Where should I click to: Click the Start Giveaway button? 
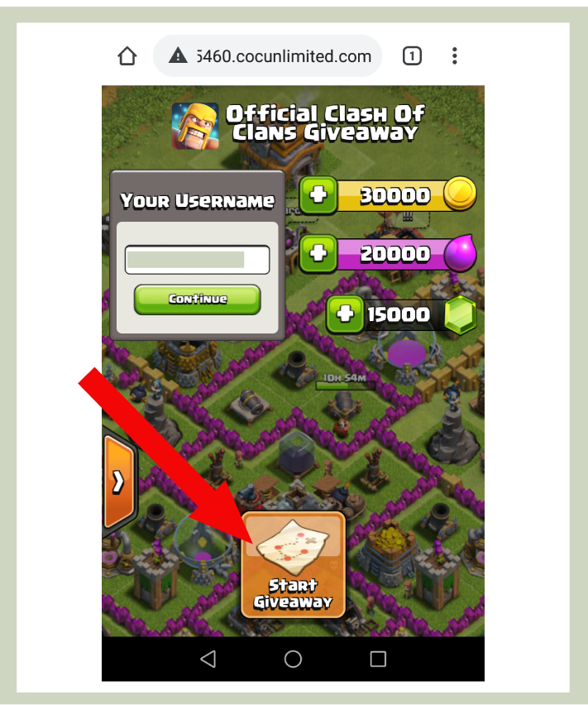293,565
